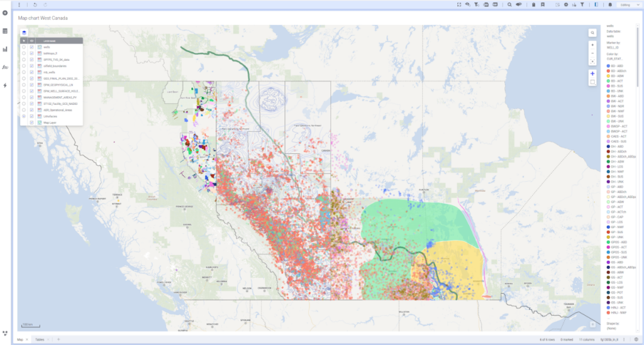Add a new page with plus button
Screen dimensions: 644x345
pyautogui.click(x=58, y=339)
